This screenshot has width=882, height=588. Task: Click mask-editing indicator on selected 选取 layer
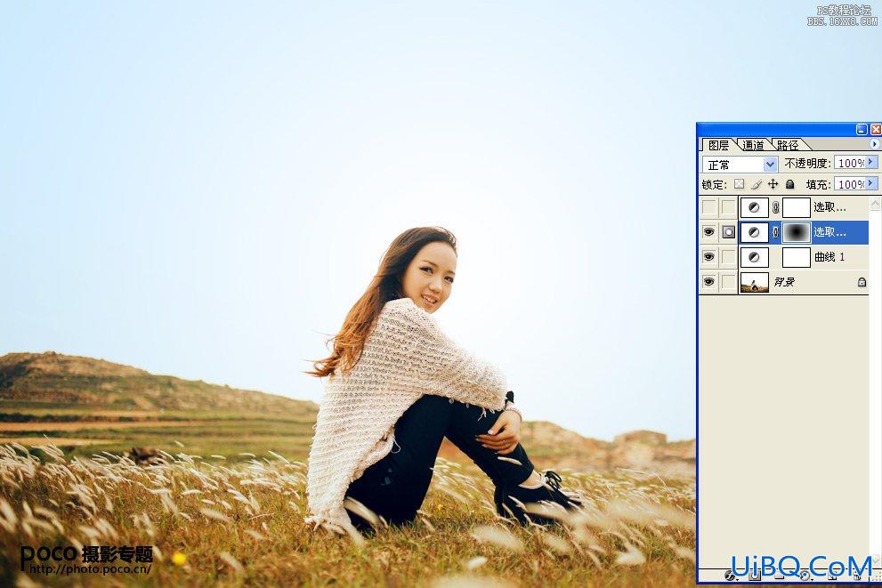tap(728, 231)
